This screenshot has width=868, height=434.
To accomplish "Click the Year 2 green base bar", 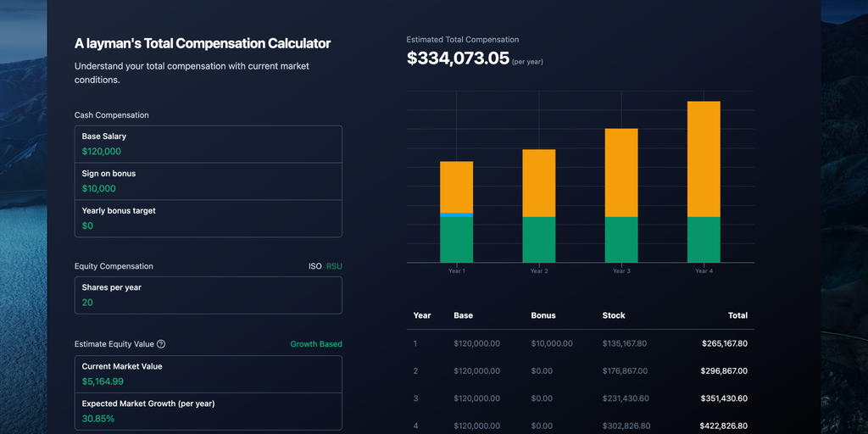I will pyautogui.click(x=538, y=240).
